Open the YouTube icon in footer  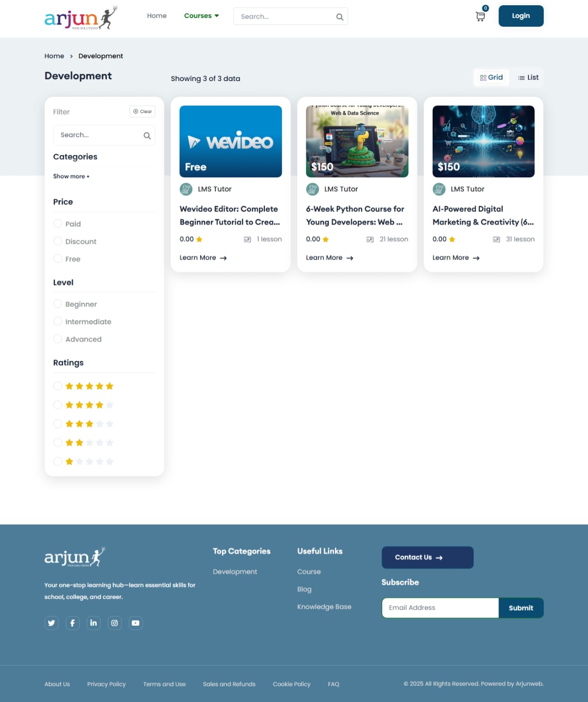pyautogui.click(x=136, y=623)
